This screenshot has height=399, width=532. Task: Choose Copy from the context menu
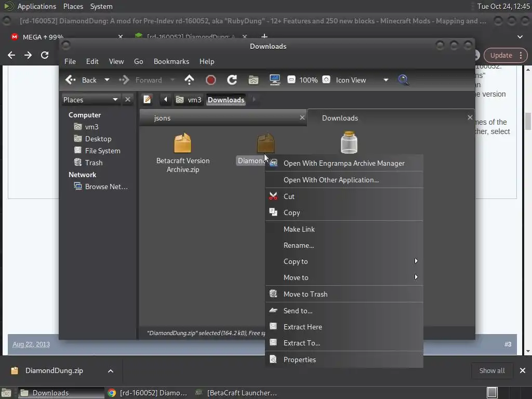point(344,212)
